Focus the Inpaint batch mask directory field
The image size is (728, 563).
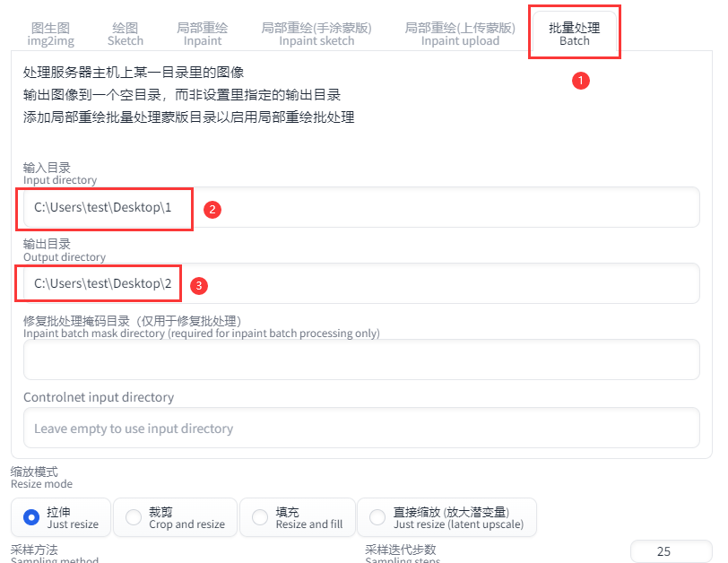361,359
